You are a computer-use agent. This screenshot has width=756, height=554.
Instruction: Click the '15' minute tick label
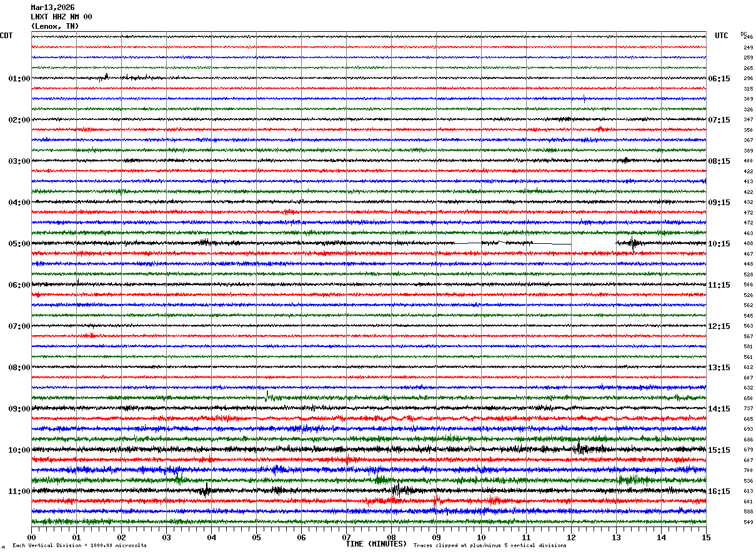[706, 537]
